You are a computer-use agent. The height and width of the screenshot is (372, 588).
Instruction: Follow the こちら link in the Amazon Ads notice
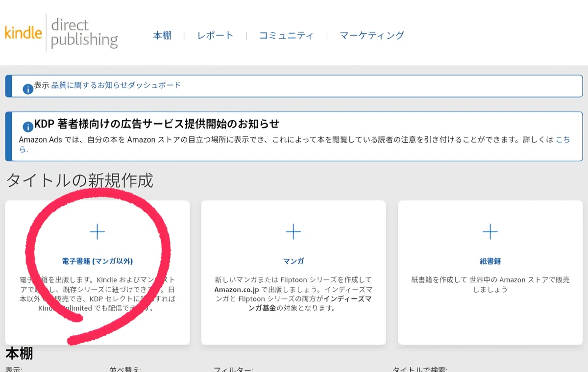(x=563, y=140)
